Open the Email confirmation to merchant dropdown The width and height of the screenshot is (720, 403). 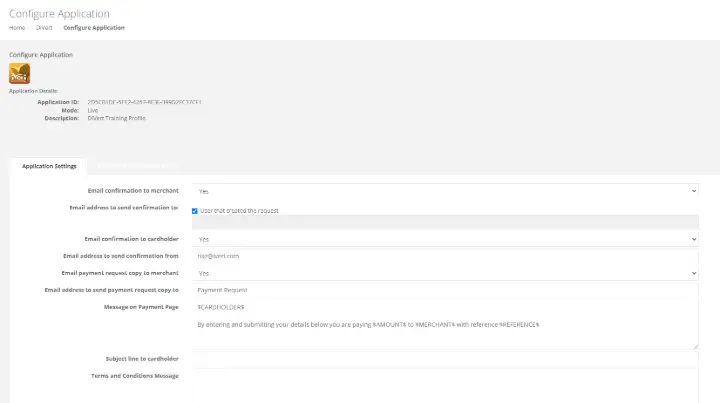(x=445, y=190)
